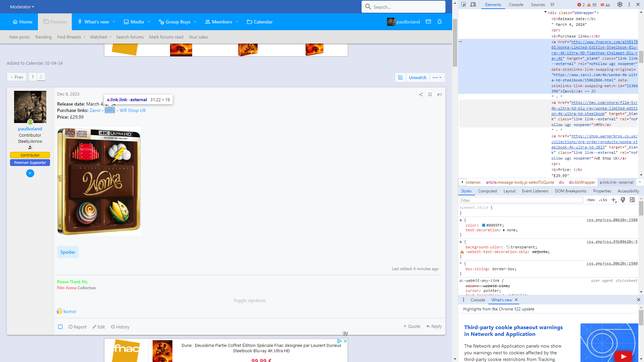The height and width of the screenshot is (362, 644).
Task: Toggle the rendering emulation paintbrush icon
Action: point(623,200)
